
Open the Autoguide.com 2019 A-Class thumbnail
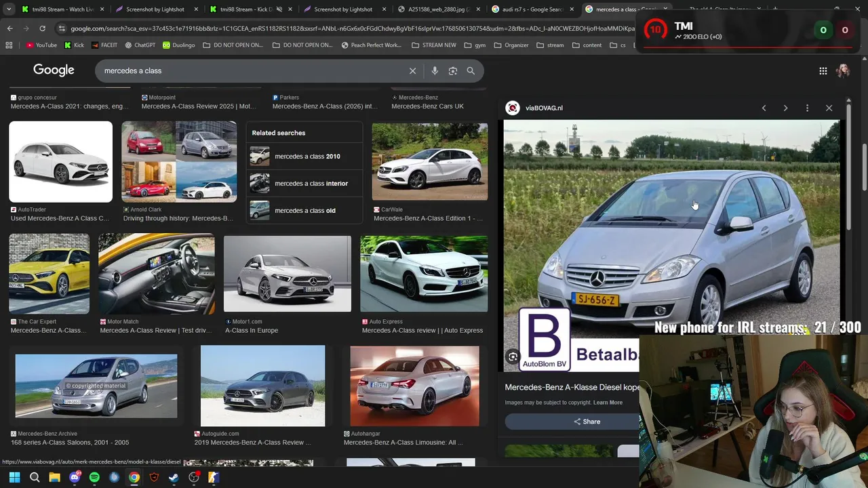tap(262, 386)
